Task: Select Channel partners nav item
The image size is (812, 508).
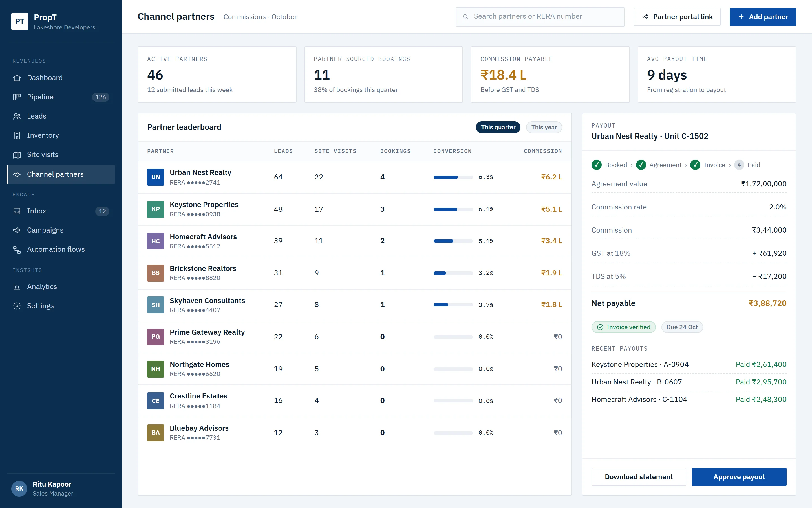Action: click(x=61, y=174)
